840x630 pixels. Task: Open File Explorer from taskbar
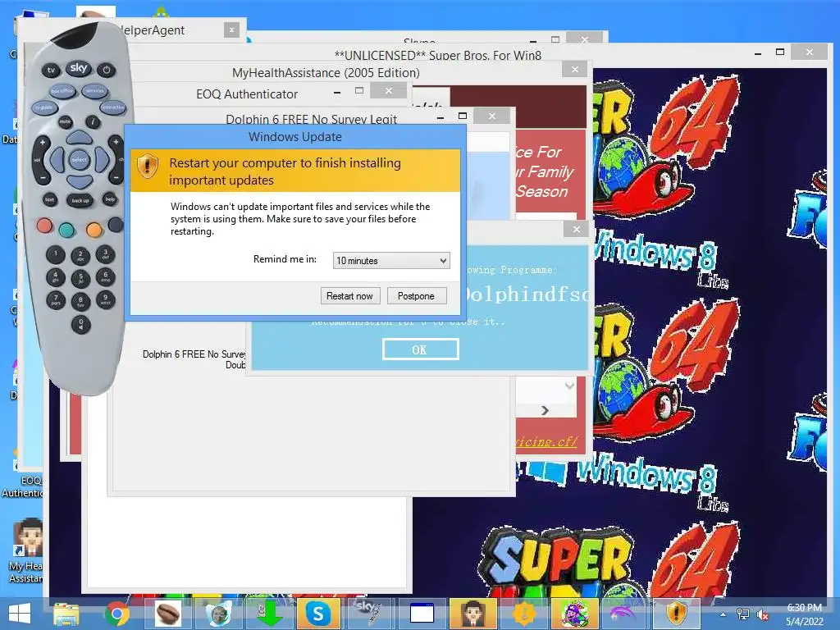pyautogui.click(x=66, y=614)
